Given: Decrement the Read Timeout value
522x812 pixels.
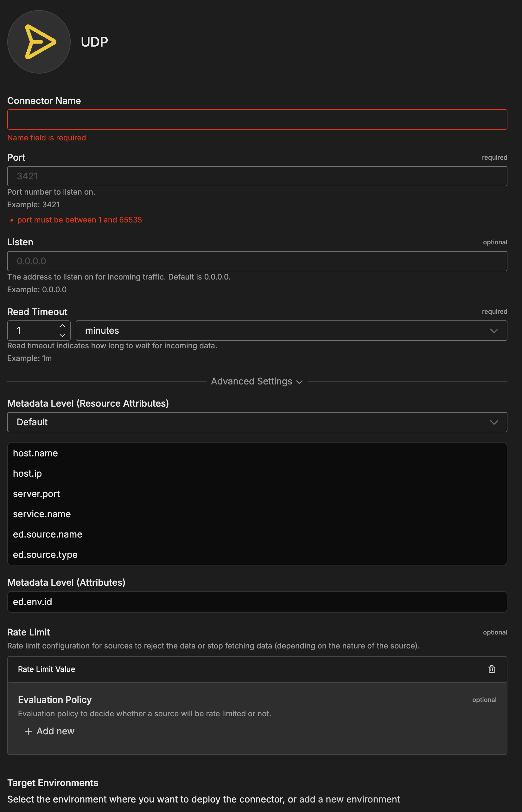Looking at the screenshot, I should point(62,335).
